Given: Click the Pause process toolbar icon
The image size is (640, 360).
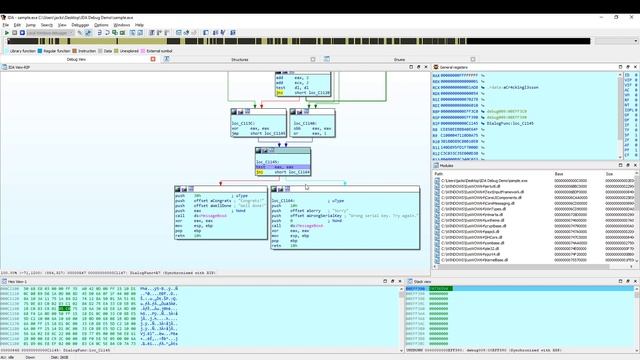Looking at the screenshot, I should (x=14, y=33).
